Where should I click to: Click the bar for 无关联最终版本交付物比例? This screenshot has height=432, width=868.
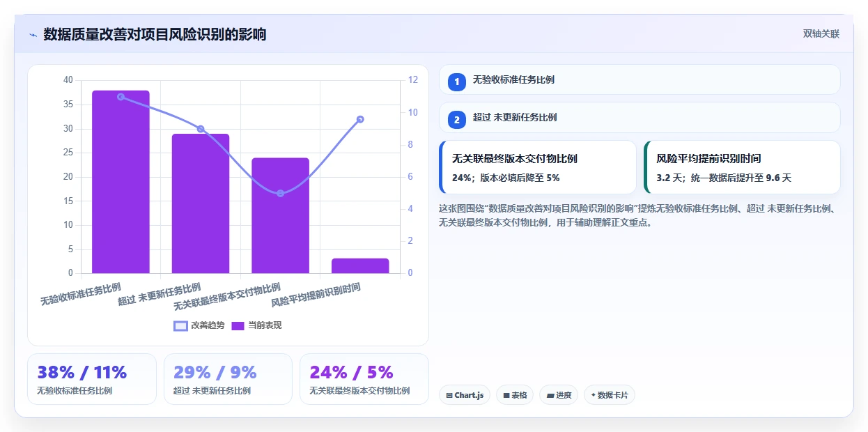280,215
